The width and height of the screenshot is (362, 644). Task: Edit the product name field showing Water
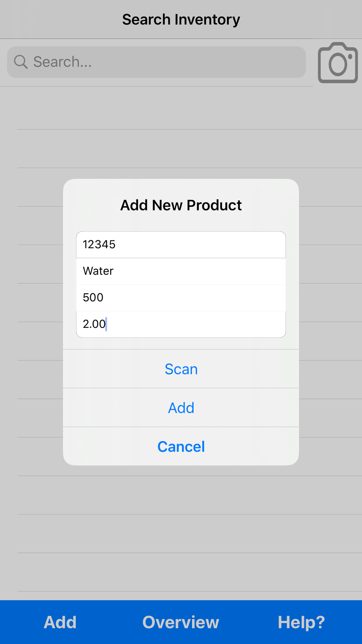coord(181,271)
